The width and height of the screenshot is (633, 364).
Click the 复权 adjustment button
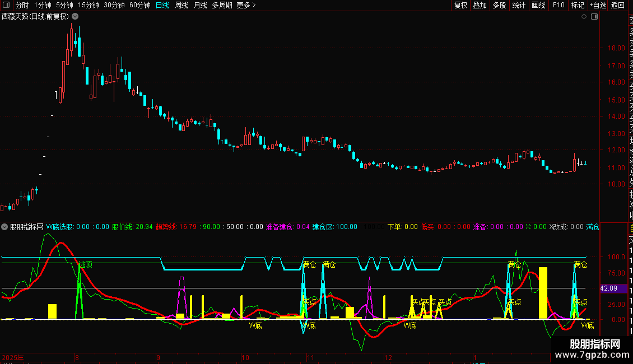click(460, 6)
